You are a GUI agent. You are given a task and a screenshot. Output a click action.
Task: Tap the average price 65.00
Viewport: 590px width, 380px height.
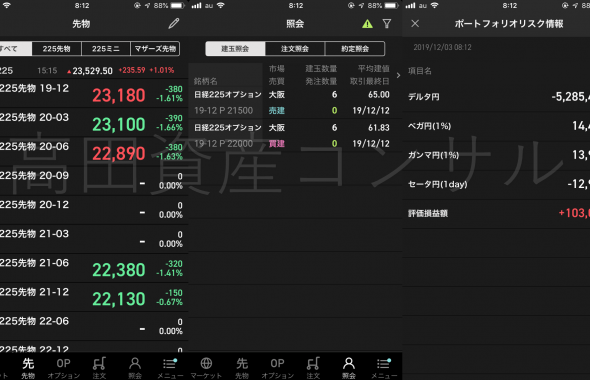[379, 94]
